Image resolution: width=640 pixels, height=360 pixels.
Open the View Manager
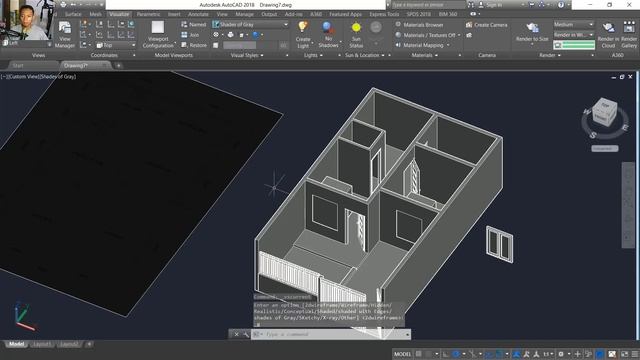pyautogui.click(x=64, y=35)
